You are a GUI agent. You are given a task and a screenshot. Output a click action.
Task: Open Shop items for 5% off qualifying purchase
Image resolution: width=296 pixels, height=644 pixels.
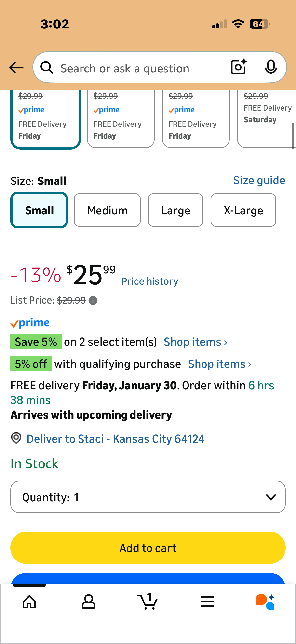tap(220, 364)
